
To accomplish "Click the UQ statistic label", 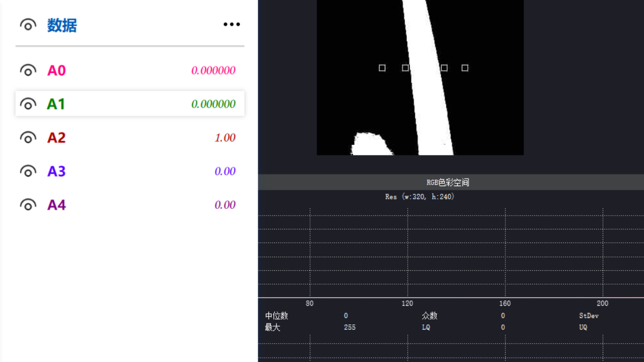I will point(583,327).
